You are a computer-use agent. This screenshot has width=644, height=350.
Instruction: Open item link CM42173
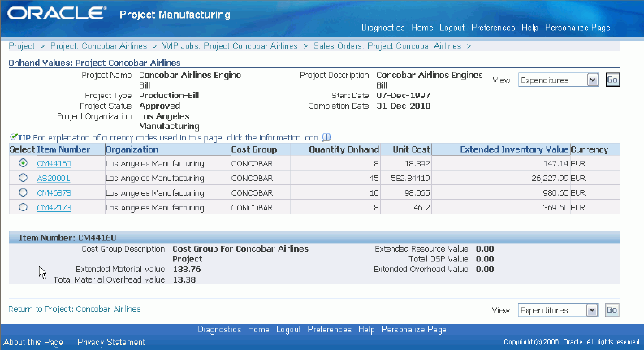pos(54,208)
